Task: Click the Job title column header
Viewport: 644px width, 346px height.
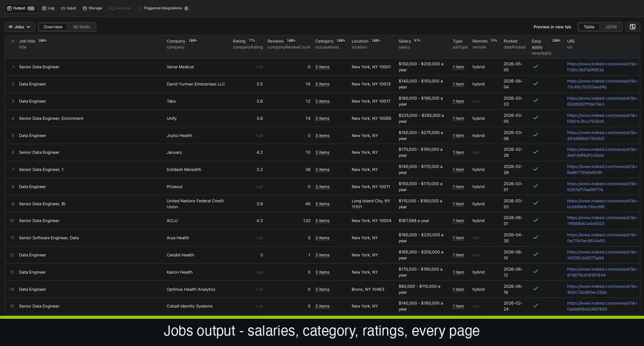Action: (27, 41)
